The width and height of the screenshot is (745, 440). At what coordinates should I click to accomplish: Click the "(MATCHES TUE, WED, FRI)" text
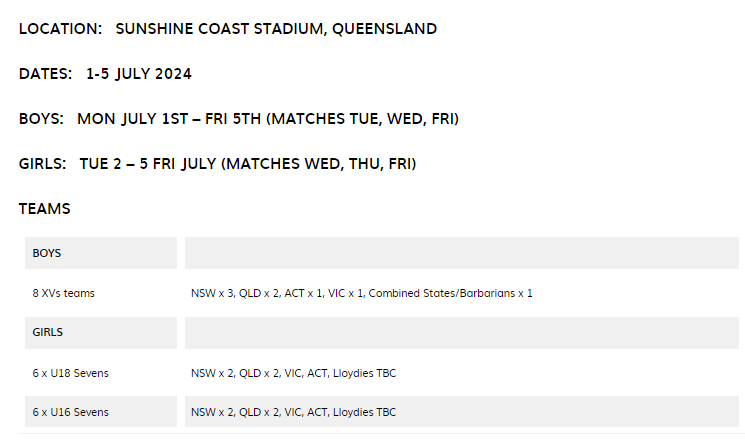(x=363, y=119)
